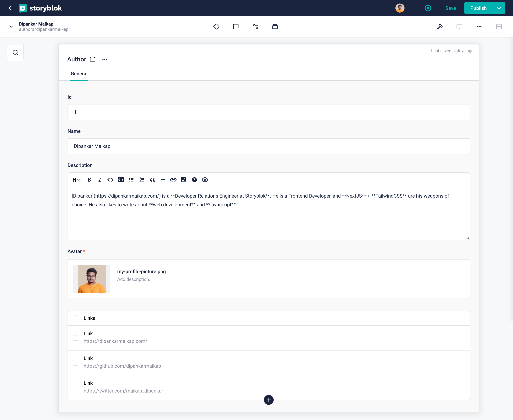Insert a code block in Description

121,180
